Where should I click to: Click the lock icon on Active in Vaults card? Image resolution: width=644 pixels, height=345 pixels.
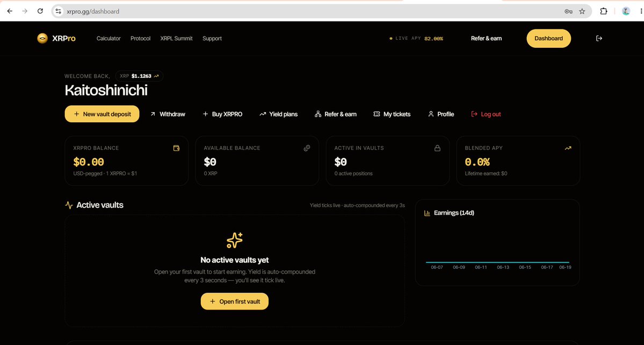click(437, 148)
